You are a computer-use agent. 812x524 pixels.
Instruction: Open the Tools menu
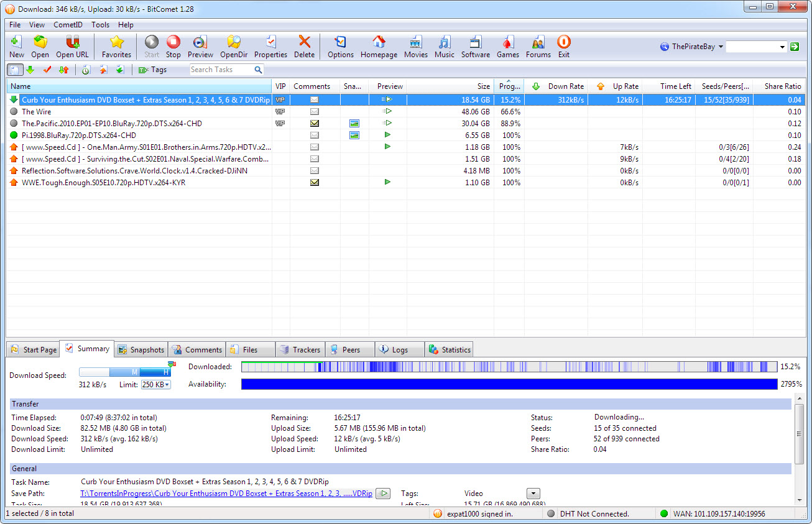click(100, 25)
